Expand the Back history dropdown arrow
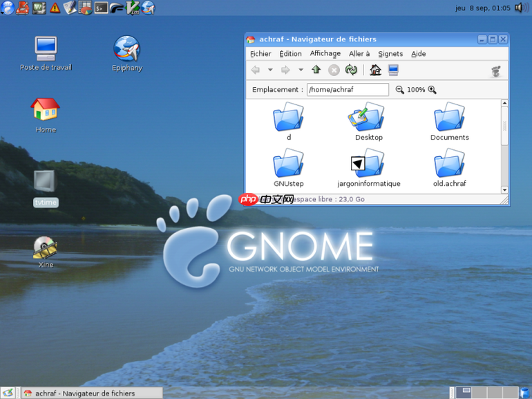Screen dimensions: 532x399 click(270, 70)
